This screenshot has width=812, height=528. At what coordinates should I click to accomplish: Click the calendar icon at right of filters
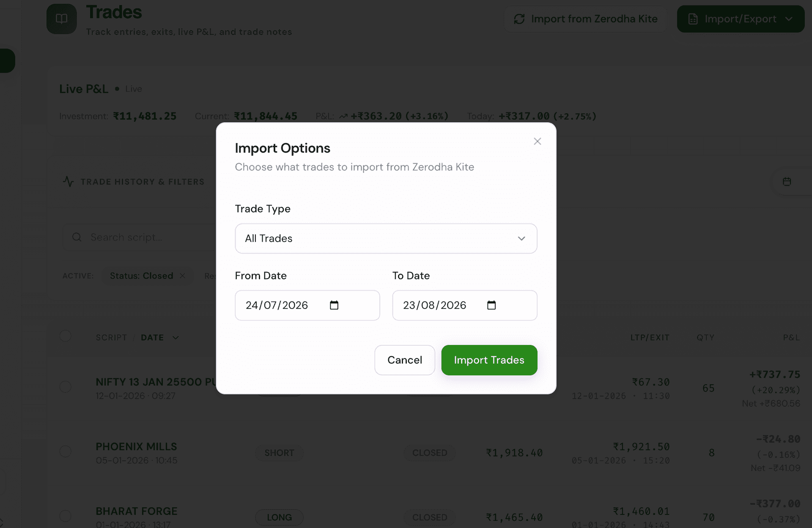point(787,182)
